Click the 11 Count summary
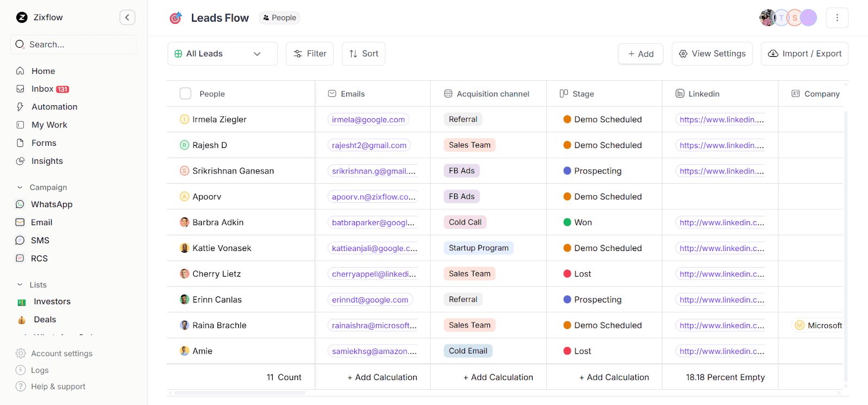Image resolution: width=868 pixels, height=405 pixels. (284, 377)
